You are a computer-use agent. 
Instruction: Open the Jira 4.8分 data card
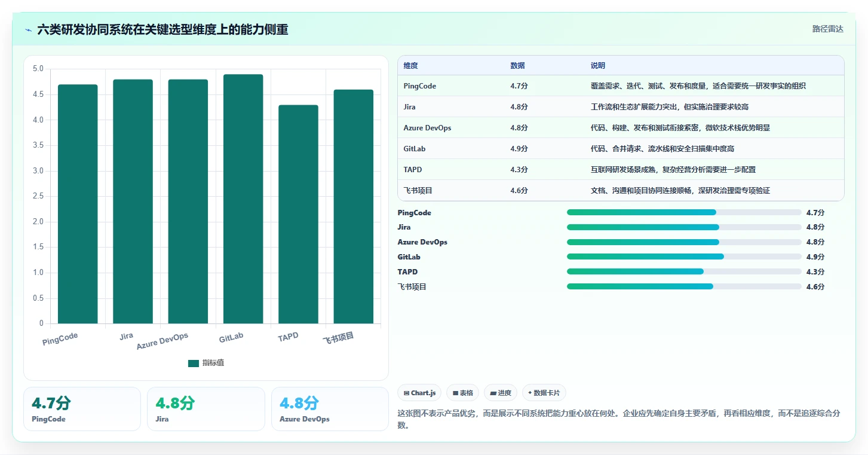click(x=206, y=409)
